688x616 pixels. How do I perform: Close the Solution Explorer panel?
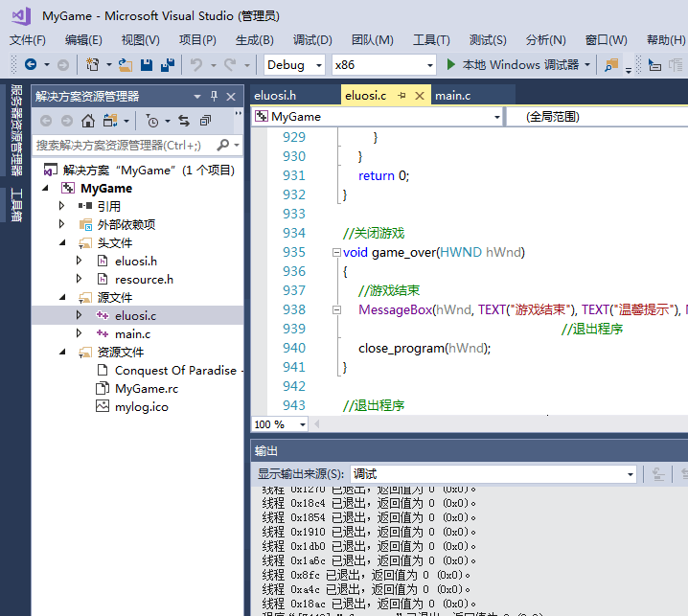pyautogui.click(x=231, y=97)
